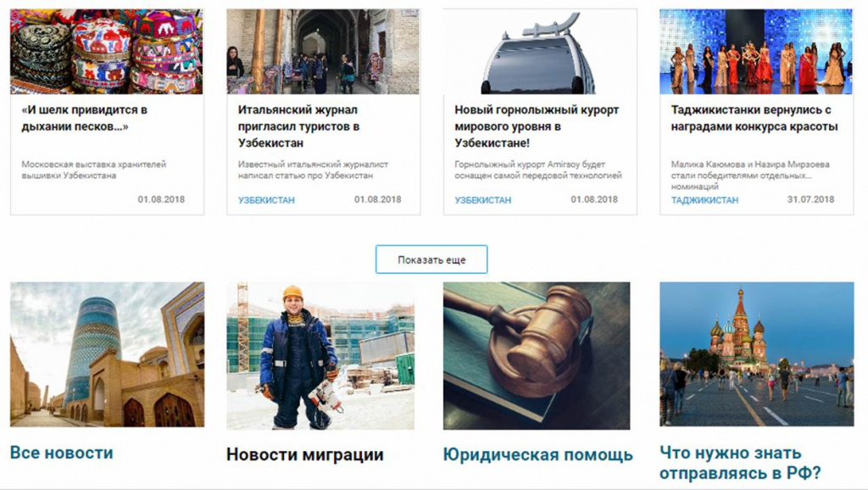Open Таджикистанки вернулись с наградами headline

pyautogui.click(x=754, y=118)
